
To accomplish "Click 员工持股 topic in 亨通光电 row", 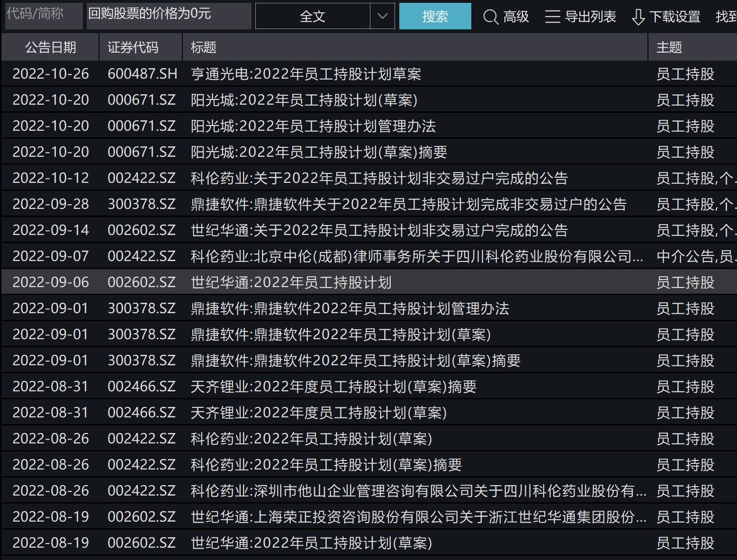I will (x=685, y=74).
